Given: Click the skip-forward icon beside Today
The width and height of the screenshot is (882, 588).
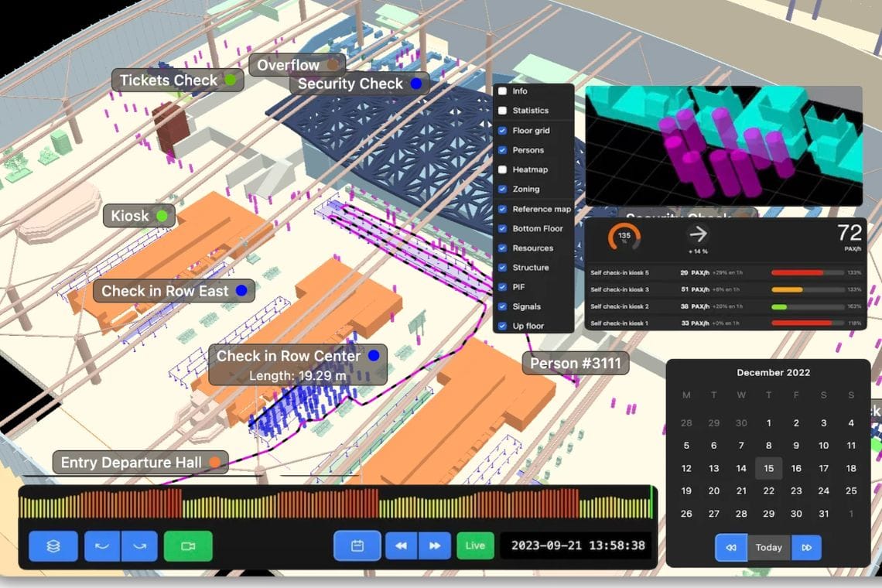Looking at the screenshot, I should point(807,547).
